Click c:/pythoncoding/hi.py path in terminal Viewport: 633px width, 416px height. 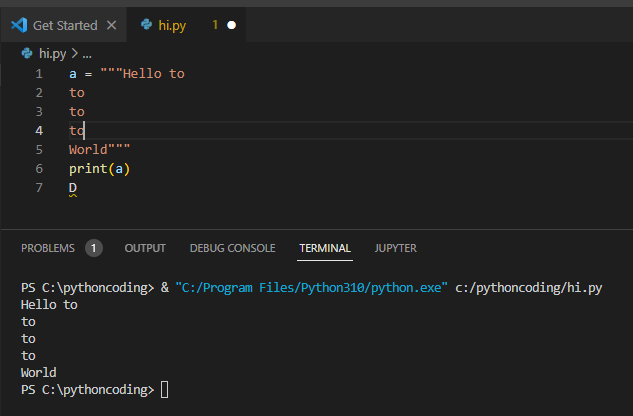[528, 288]
